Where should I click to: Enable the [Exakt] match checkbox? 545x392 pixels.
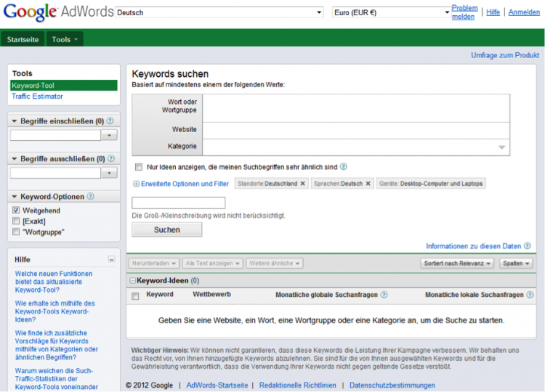[16, 221]
